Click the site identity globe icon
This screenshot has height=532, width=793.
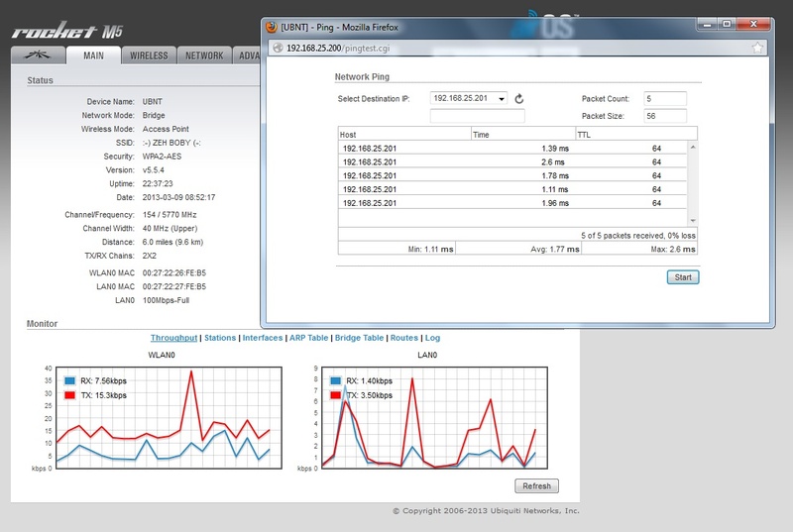pyautogui.click(x=278, y=48)
